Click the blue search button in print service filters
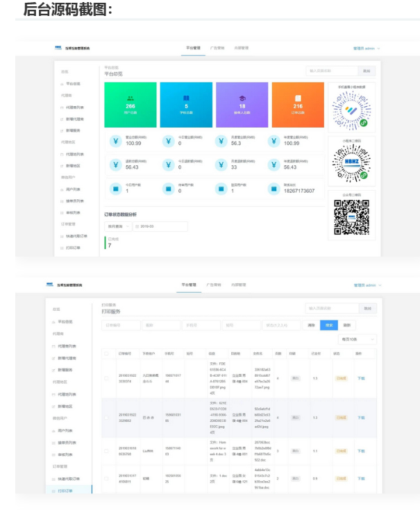The image size is (420, 510). (x=328, y=325)
